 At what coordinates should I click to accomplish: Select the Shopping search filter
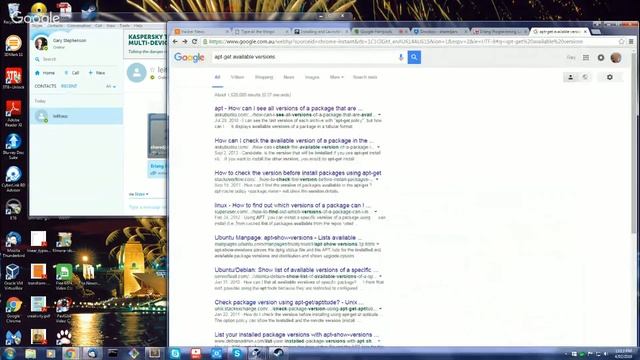point(264,77)
